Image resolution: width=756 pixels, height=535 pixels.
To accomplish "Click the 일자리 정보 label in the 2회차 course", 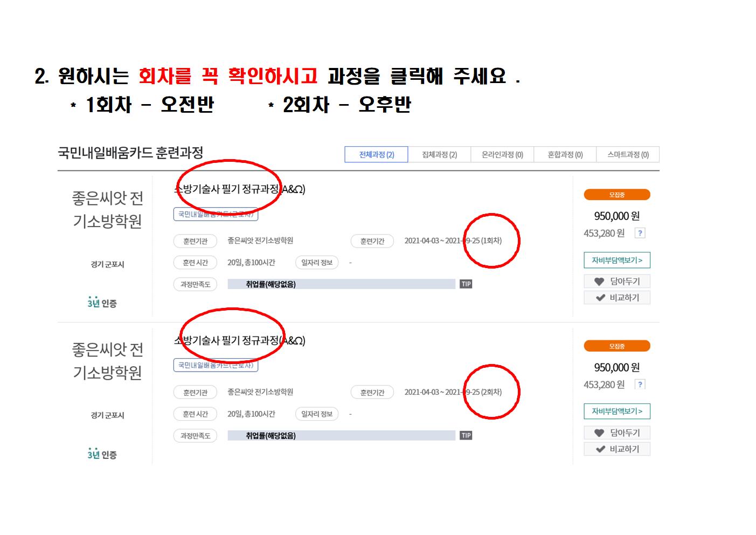I will click(317, 414).
